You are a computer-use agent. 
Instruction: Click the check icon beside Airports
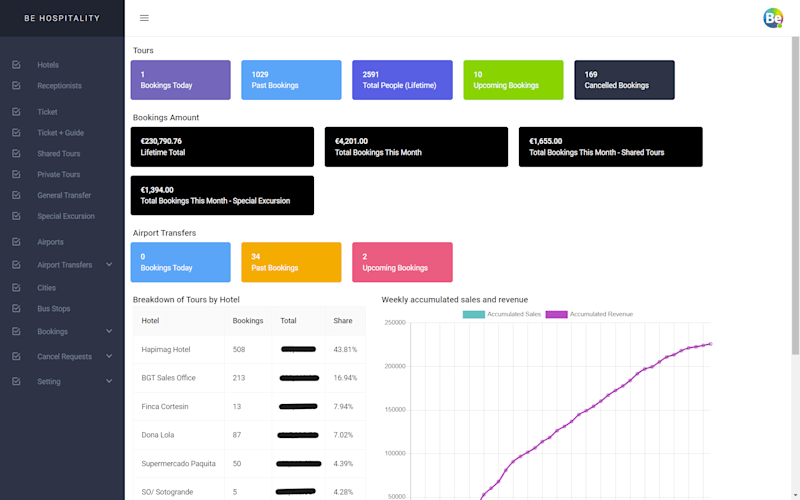[16, 242]
